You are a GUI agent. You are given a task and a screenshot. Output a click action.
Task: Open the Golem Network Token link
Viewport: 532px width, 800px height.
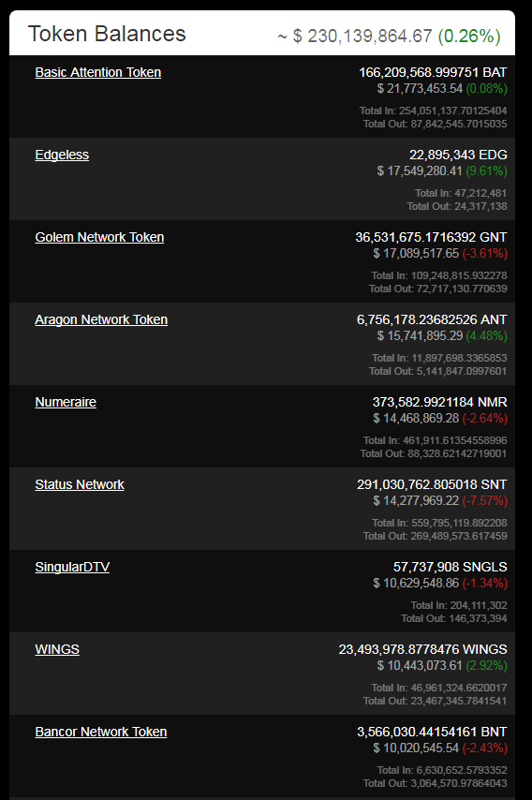99,237
